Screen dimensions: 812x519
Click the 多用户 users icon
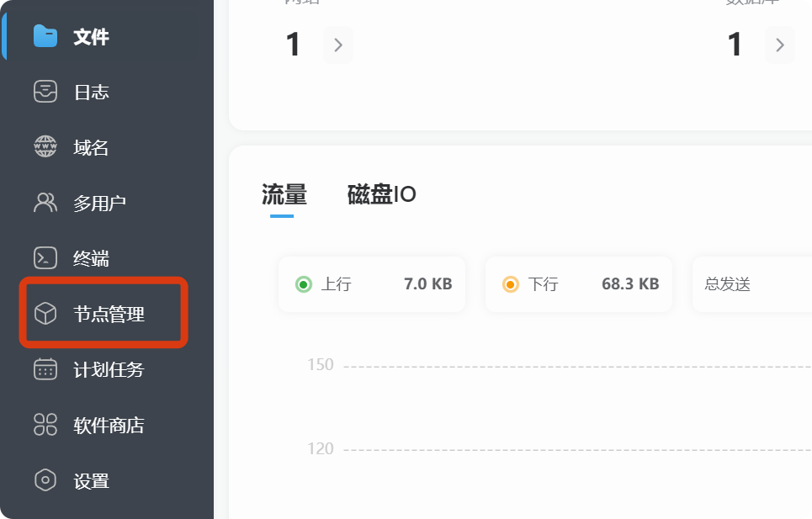[45, 203]
